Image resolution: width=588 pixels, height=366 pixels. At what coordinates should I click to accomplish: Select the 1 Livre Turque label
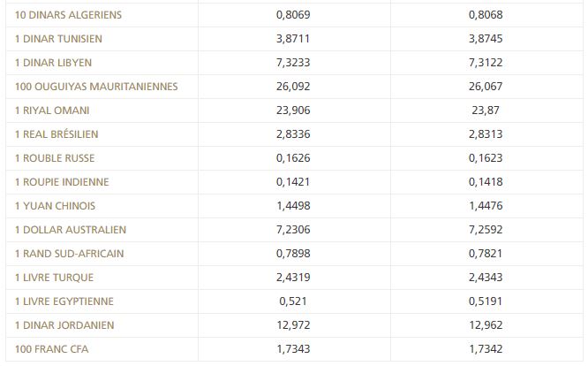click(x=52, y=278)
